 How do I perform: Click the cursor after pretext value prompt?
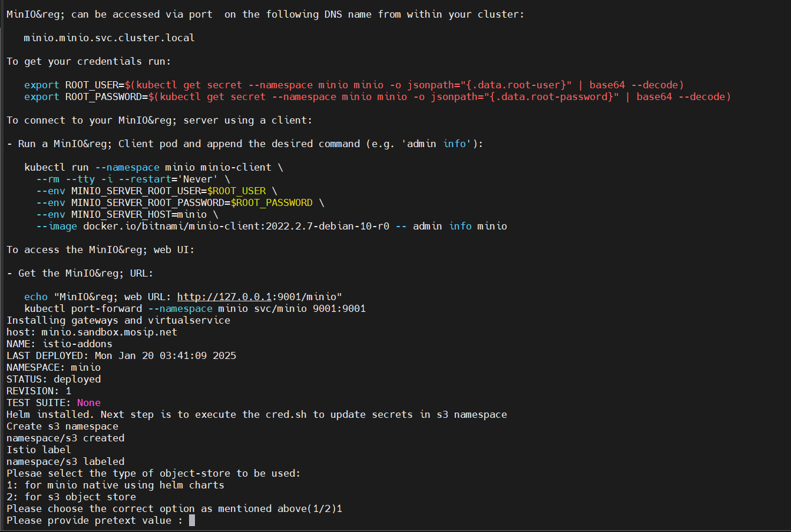pyautogui.click(x=191, y=521)
